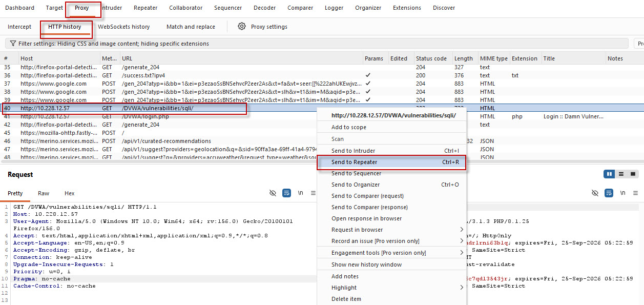The width and height of the screenshot is (644, 305).
Task: Toggle \n non-printable characters in Request panel
Action: coord(300,193)
